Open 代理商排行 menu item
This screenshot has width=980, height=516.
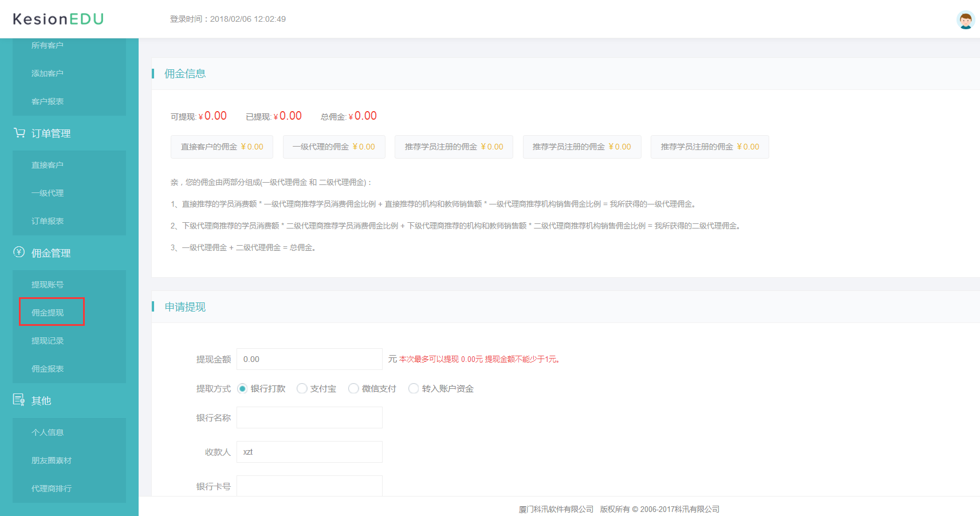click(x=52, y=489)
